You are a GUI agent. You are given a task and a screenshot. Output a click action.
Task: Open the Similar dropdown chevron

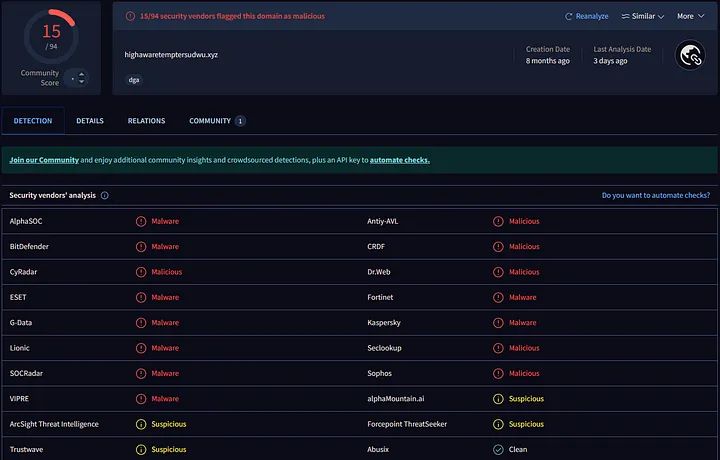(661, 17)
